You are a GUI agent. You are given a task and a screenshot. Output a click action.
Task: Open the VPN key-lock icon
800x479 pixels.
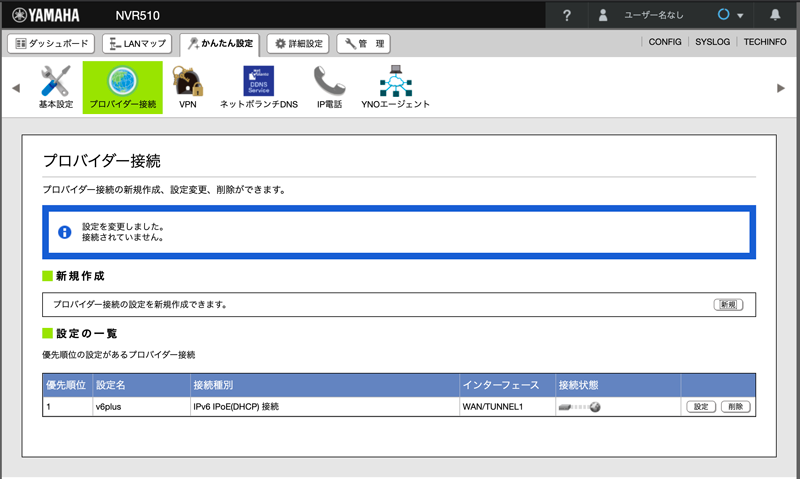click(x=188, y=87)
